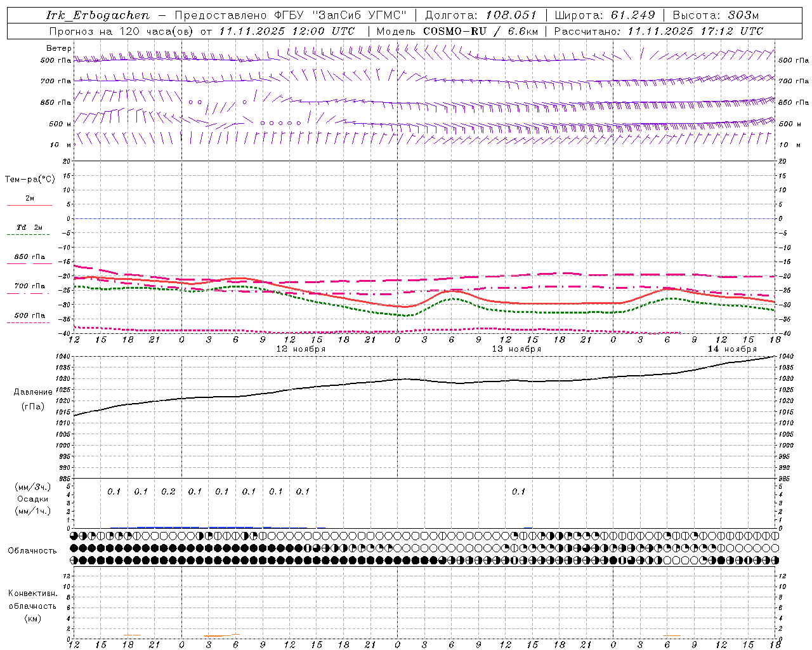Click the 13 ноября date label
Viewport: 812px width, 650px height.
point(516,349)
